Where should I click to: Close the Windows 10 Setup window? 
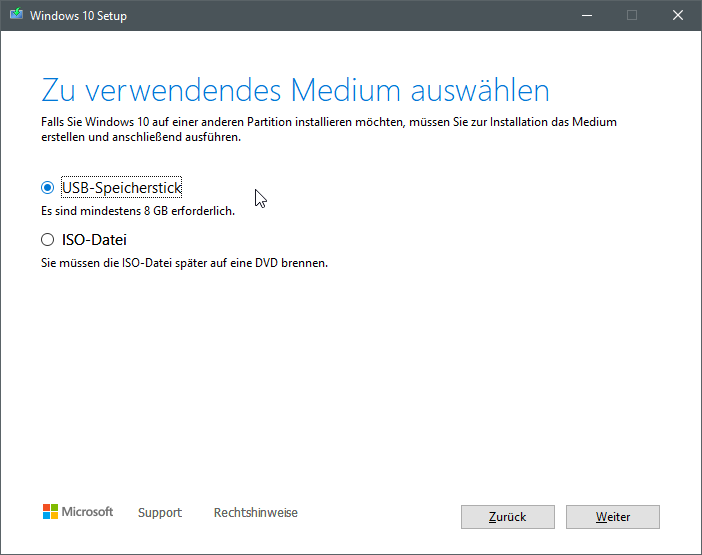pos(678,16)
